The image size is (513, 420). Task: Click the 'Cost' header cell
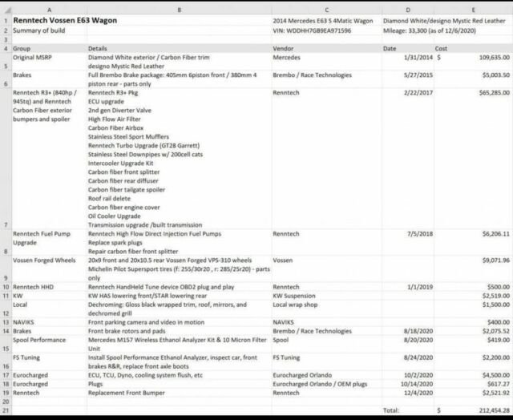(x=474, y=48)
